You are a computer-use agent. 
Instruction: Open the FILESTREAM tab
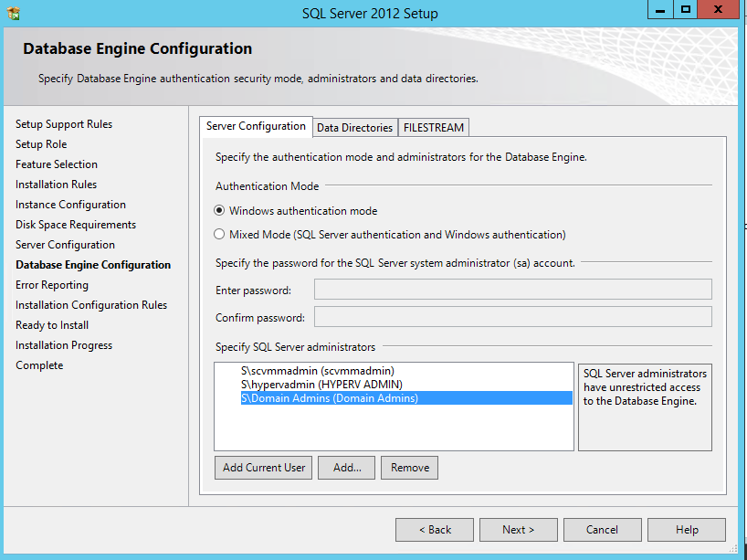[x=434, y=128]
